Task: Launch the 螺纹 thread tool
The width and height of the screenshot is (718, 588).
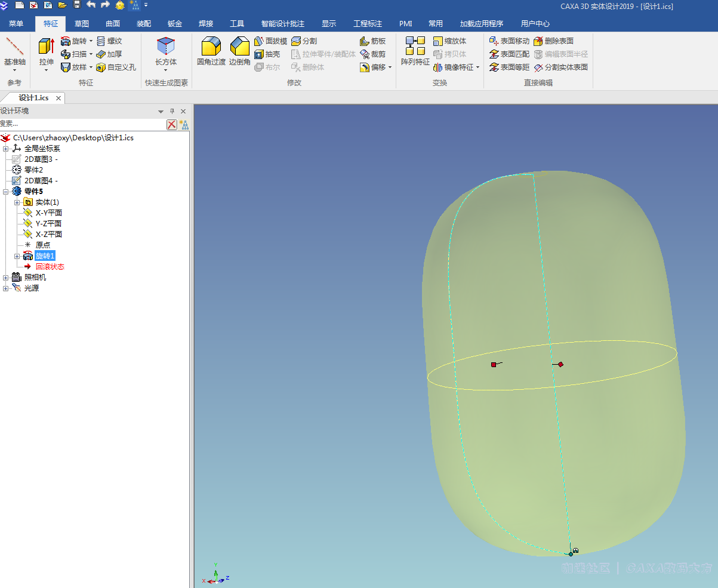Action: [x=109, y=41]
